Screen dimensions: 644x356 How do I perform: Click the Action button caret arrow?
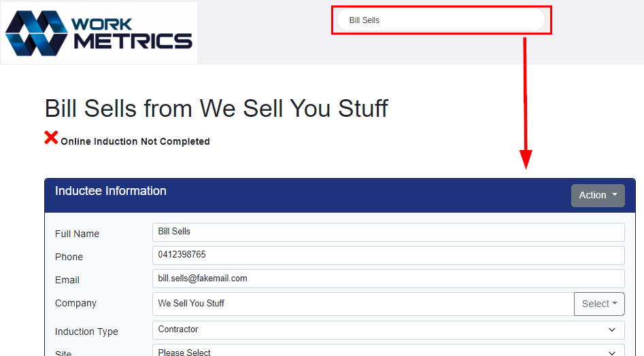[615, 195]
